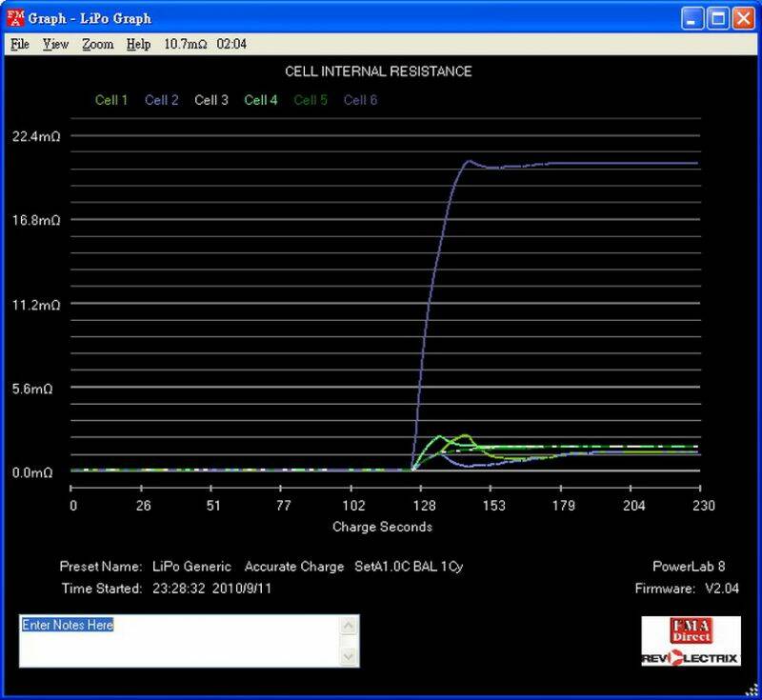
Task: Open the View menu
Action: coord(55,44)
